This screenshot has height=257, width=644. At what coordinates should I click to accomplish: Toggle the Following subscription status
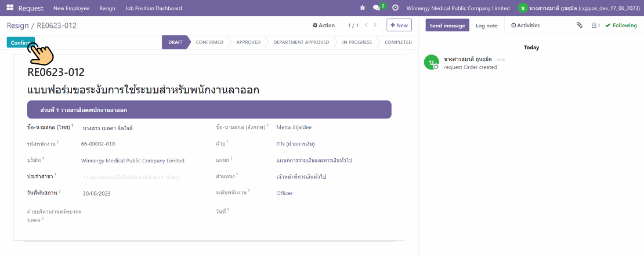coord(621,26)
